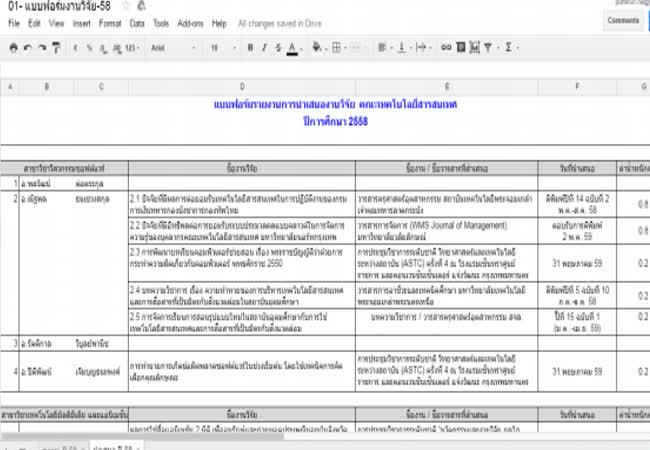
Task: Open the Help menu
Action: click(219, 23)
